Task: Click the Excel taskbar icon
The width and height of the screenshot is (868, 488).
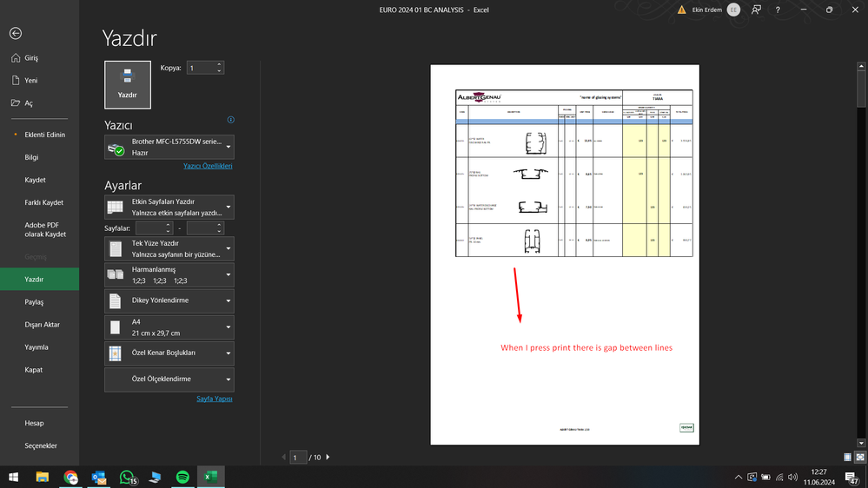Action: [x=211, y=477]
